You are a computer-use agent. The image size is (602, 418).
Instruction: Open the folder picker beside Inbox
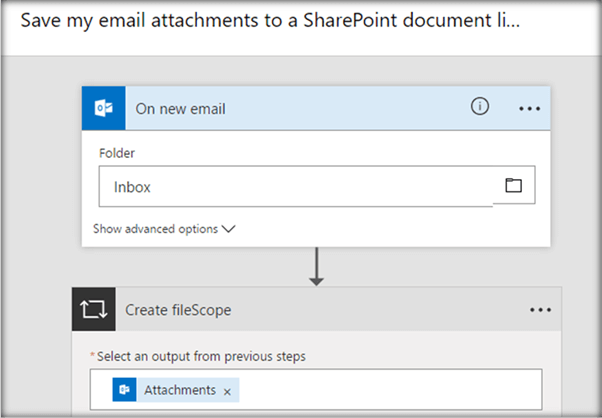click(514, 186)
